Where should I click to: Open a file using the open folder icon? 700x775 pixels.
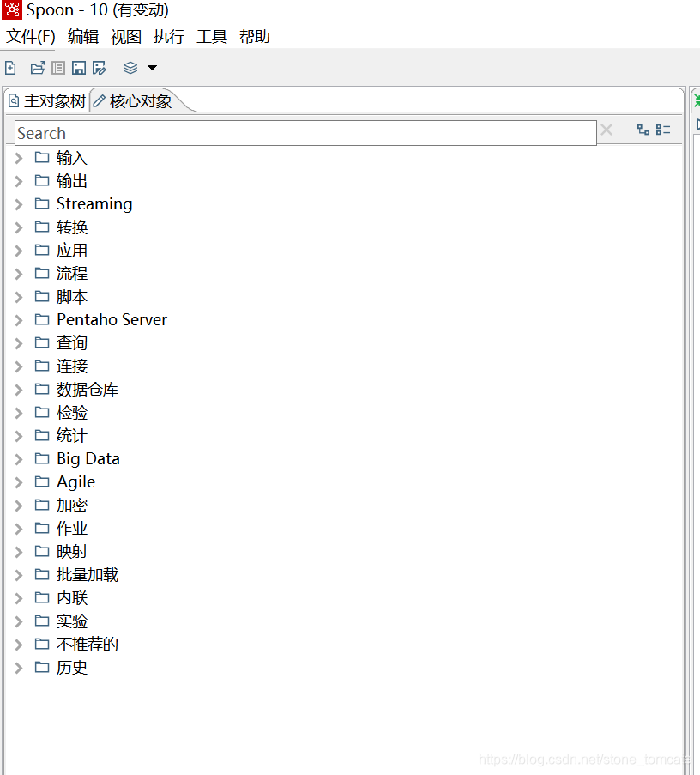[x=37, y=67]
